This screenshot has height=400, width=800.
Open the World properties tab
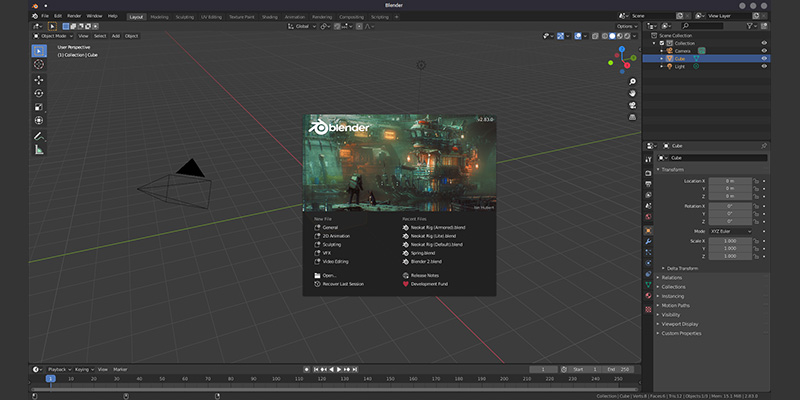tap(648, 216)
